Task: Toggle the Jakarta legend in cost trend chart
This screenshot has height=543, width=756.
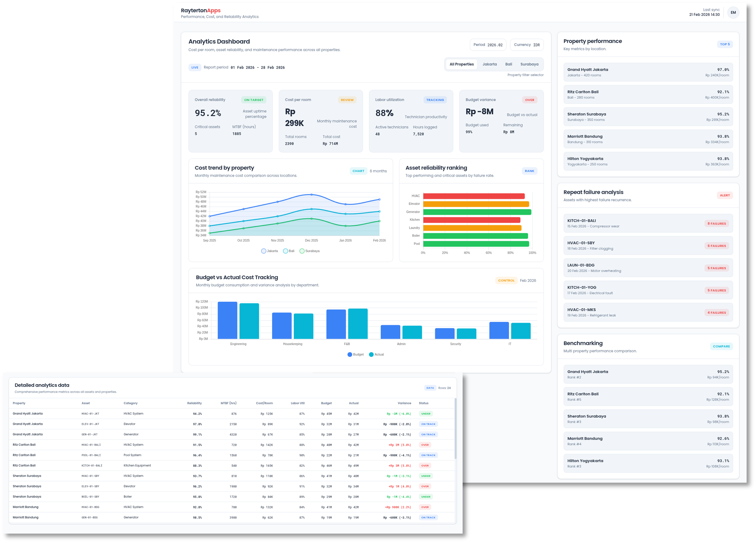Action: coord(269,251)
